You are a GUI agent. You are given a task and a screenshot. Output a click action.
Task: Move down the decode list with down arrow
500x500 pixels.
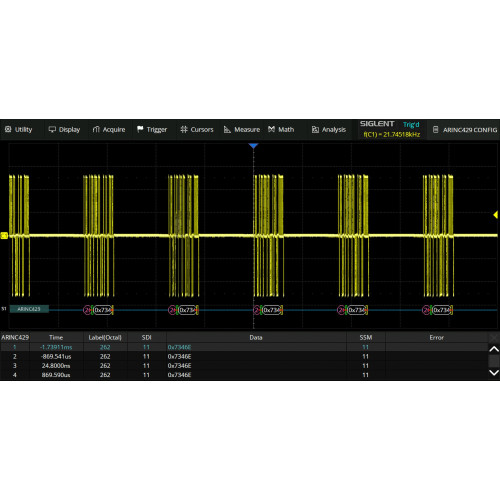[494, 372]
